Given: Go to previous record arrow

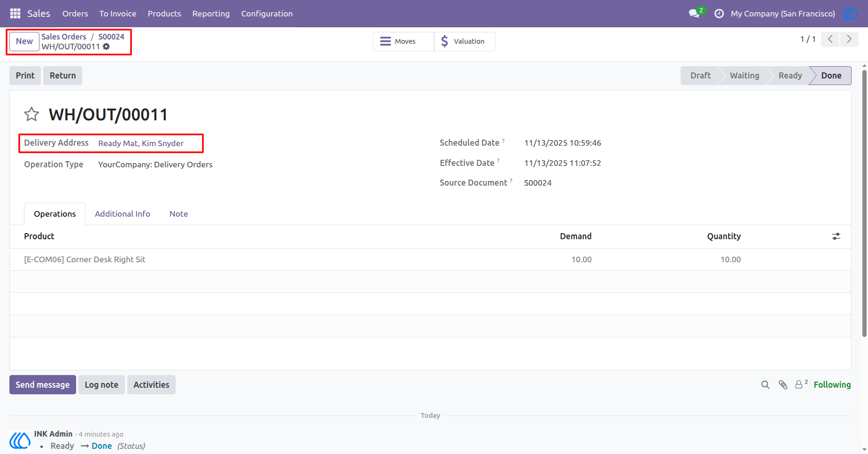Looking at the screenshot, I should (x=830, y=39).
